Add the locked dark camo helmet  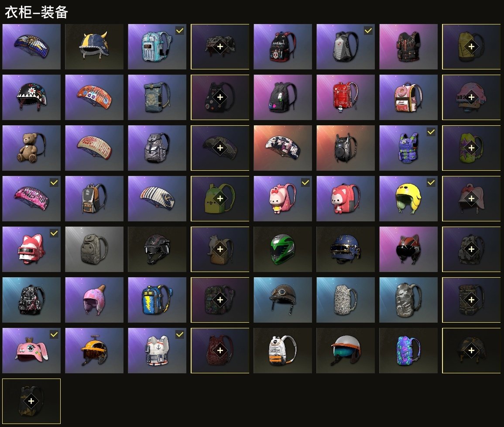(x=471, y=351)
